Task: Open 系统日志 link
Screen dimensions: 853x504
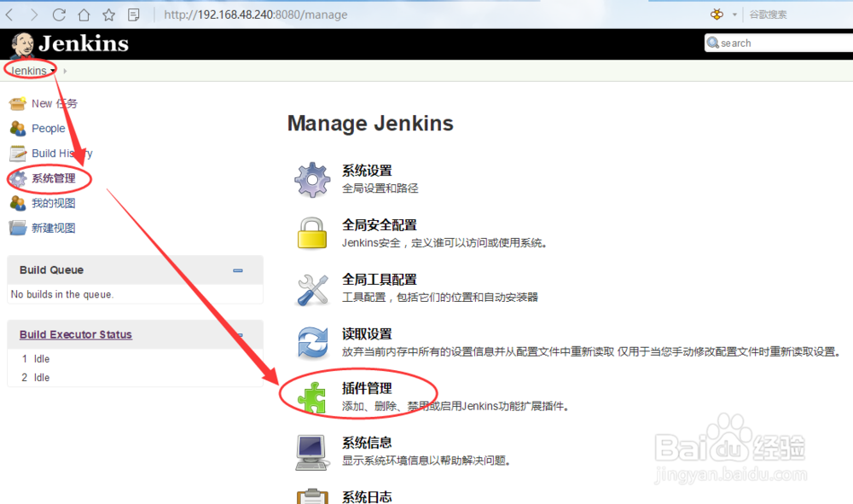Action: coord(367,497)
